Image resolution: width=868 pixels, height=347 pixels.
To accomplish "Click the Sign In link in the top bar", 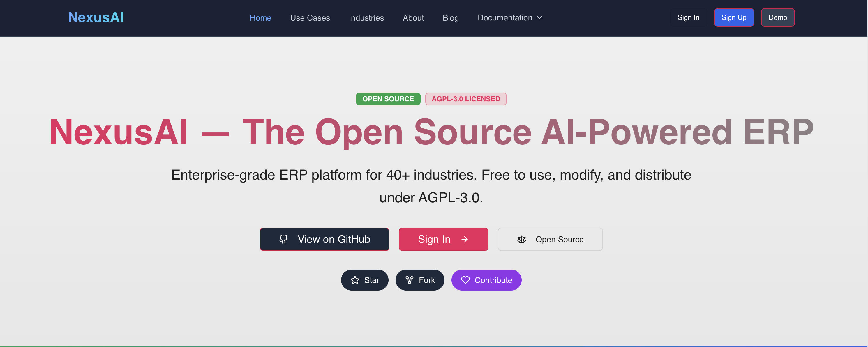I will tap(688, 17).
